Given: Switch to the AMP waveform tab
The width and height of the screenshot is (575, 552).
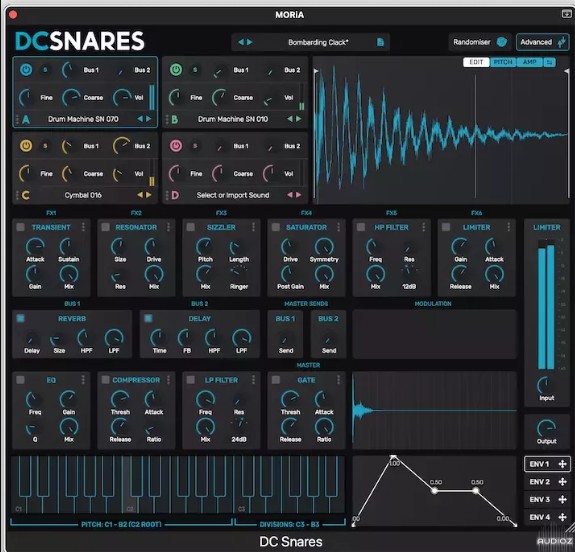Looking at the screenshot, I should tap(529, 62).
